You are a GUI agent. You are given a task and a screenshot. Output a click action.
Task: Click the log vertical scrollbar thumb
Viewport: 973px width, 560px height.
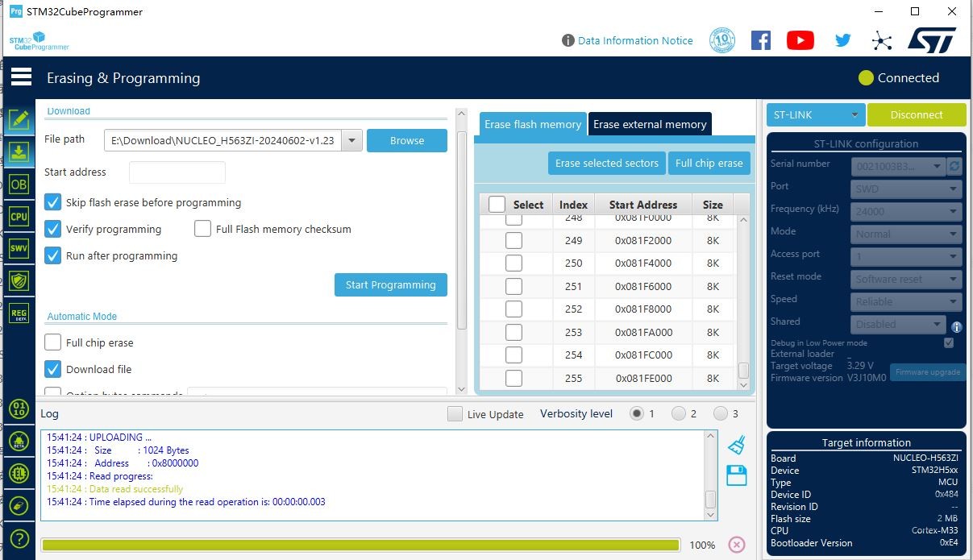pyautogui.click(x=710, y=498)
